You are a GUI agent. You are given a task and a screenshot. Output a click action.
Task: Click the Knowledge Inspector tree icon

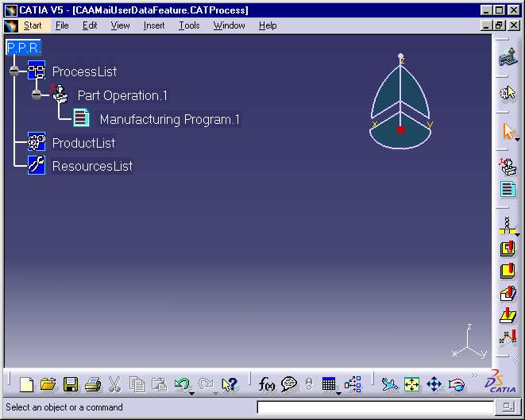click(x=353, y=384)
